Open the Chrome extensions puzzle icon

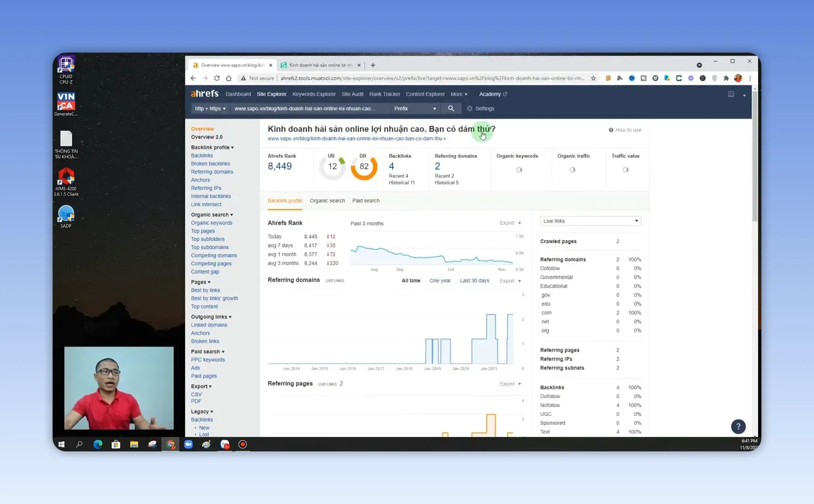(726, 78)
